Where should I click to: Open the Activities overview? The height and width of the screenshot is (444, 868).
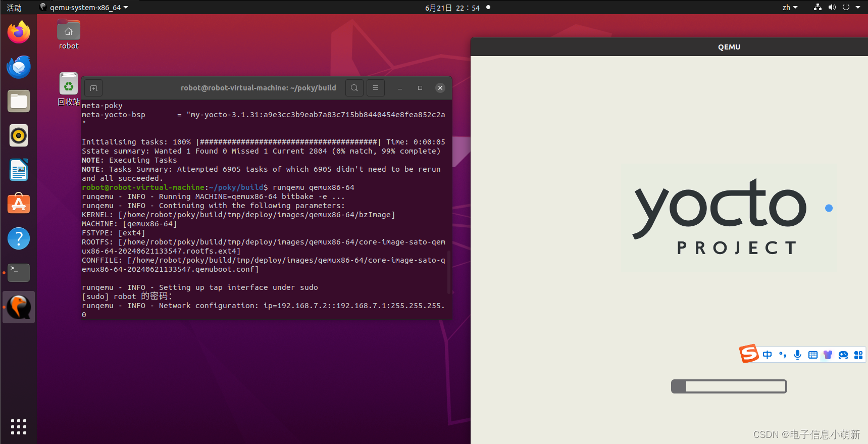click(x=14, y=8)
